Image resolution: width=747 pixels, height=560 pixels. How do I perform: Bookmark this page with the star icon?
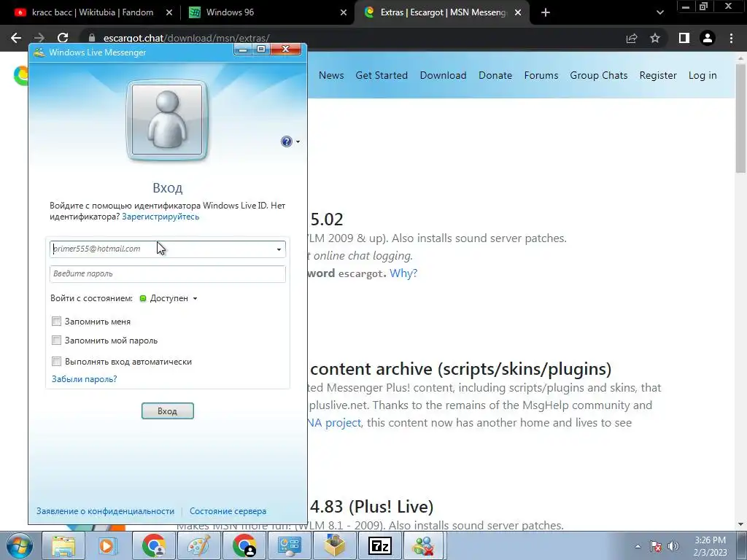tap(655, 38)
